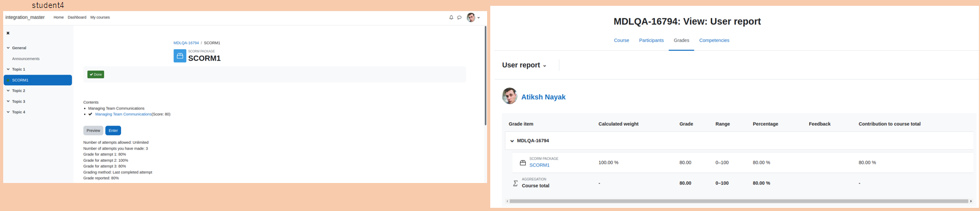This screenshot has height=211, width=980.
Task: Click 'Grade reported: 80%' text
Action: (x=101, y=178)
